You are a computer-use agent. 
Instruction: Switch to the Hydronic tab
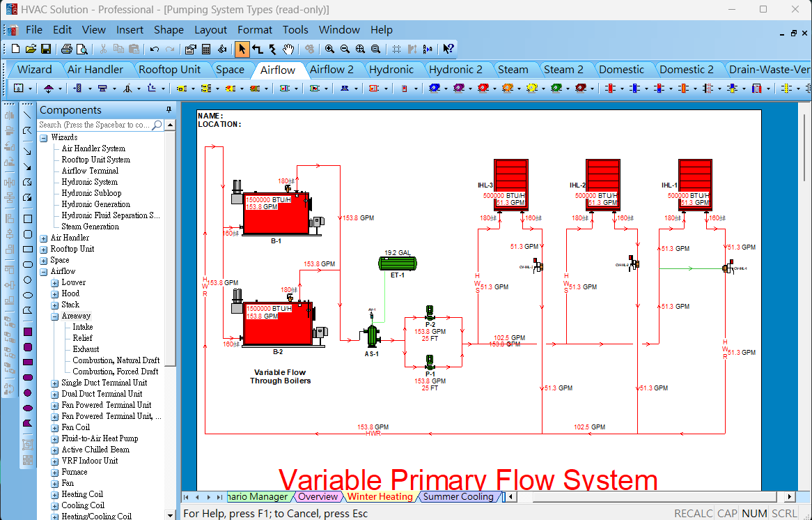[391, 69]
